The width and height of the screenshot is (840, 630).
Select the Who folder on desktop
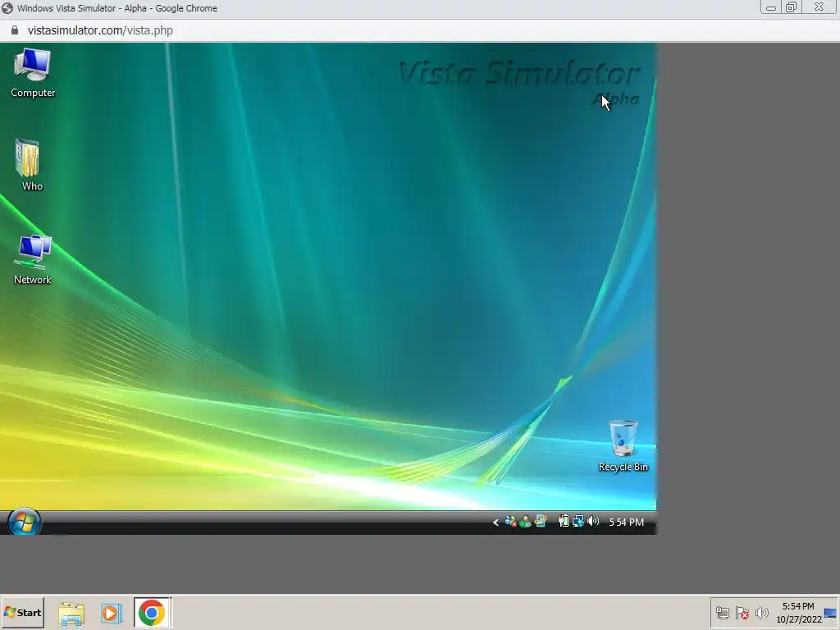31,165
